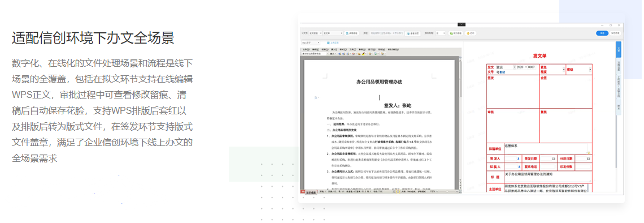
Task: Click the blue 发送 send button
Action: coord(602,33)
